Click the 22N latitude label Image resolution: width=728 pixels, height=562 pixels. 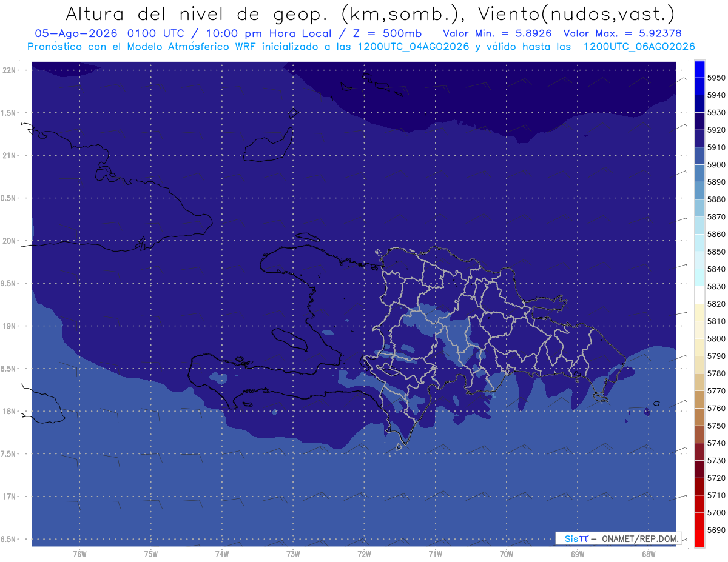(x=10, y=70)
